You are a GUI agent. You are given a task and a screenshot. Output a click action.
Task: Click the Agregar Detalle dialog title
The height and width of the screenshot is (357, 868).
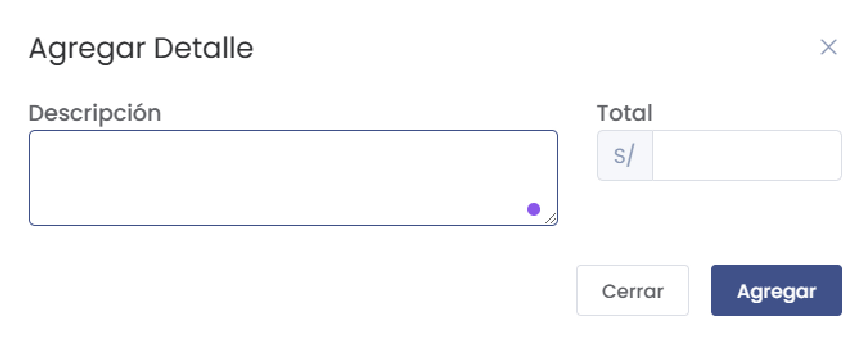click(141, 48)
